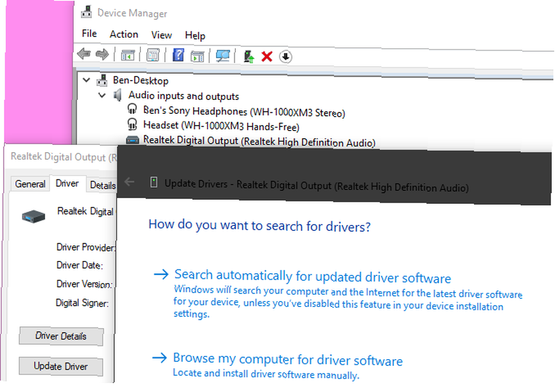The height and width of the screenshot is (392, 555).
Task: Click the Audio inputs and outputs speaker icon
Action: point(118,95)
